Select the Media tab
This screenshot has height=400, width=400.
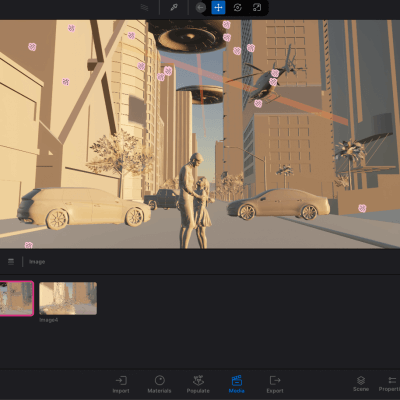coord(237,384)
